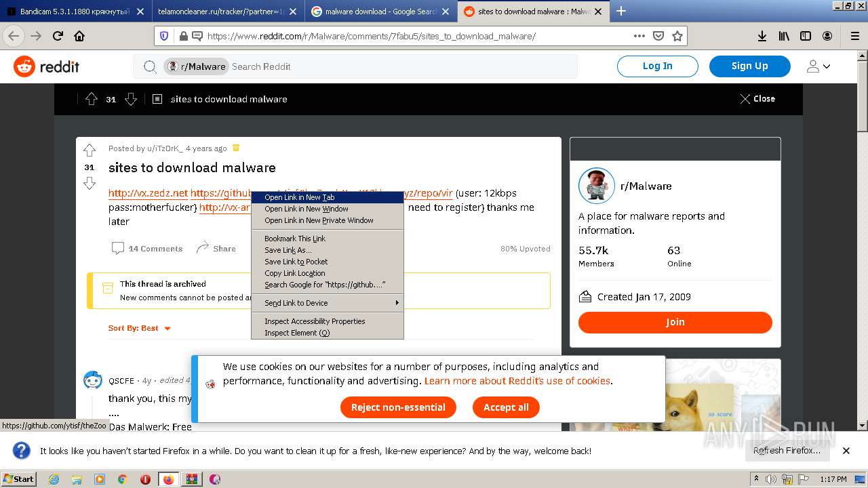This screenshot has height=488, width=868.
Task: Open the 14 Comments link
Action: pyautogui.click(x=147, y=249)
